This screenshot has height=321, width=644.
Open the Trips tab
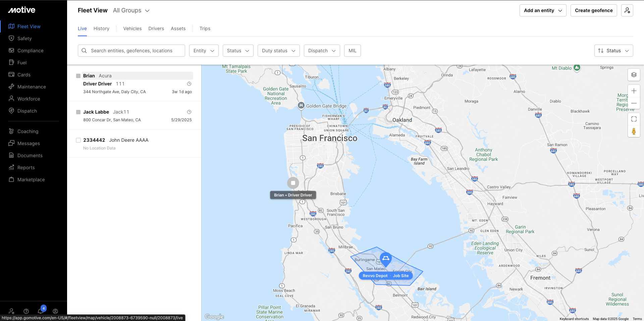[205, 28]
